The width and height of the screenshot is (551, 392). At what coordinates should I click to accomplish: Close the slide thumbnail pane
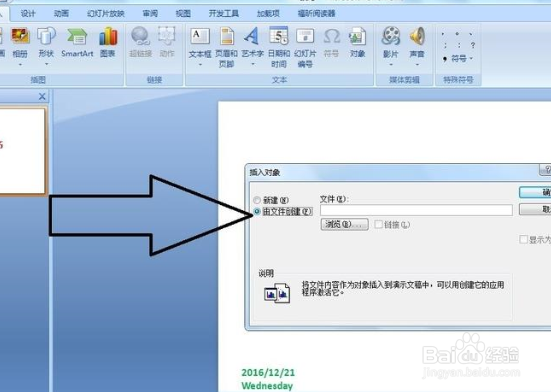(42, 96)
